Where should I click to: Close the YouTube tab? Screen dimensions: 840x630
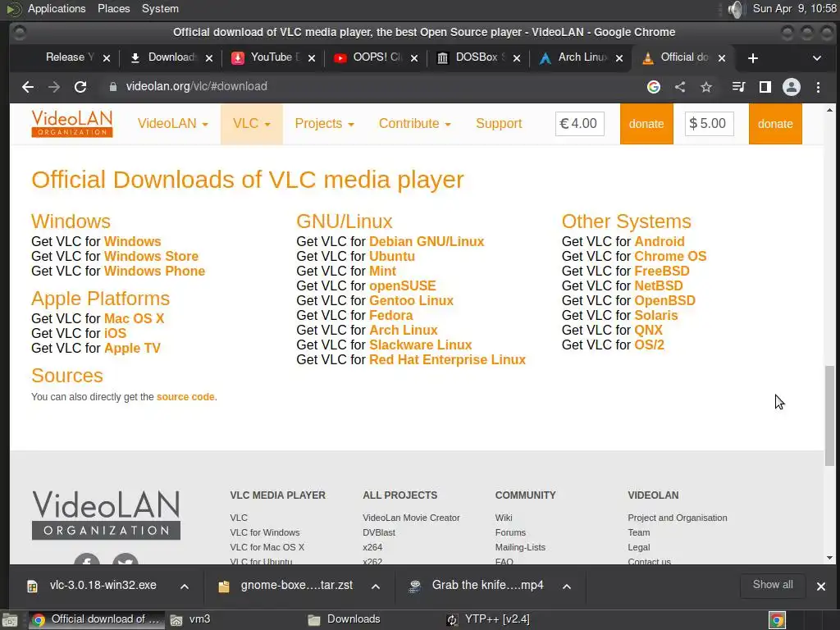click(312, 58)
